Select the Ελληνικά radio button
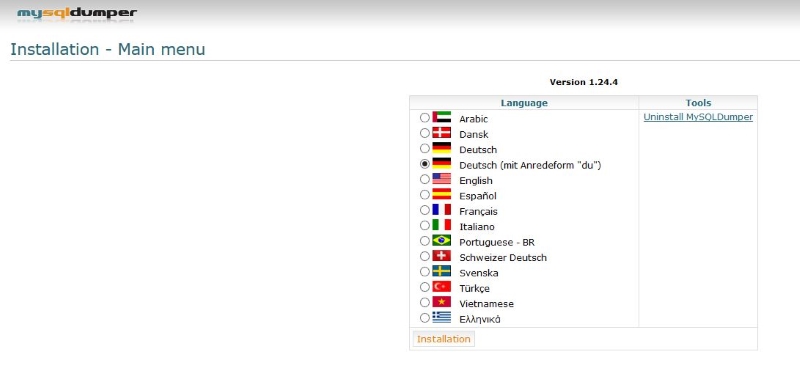 (424, 318)
